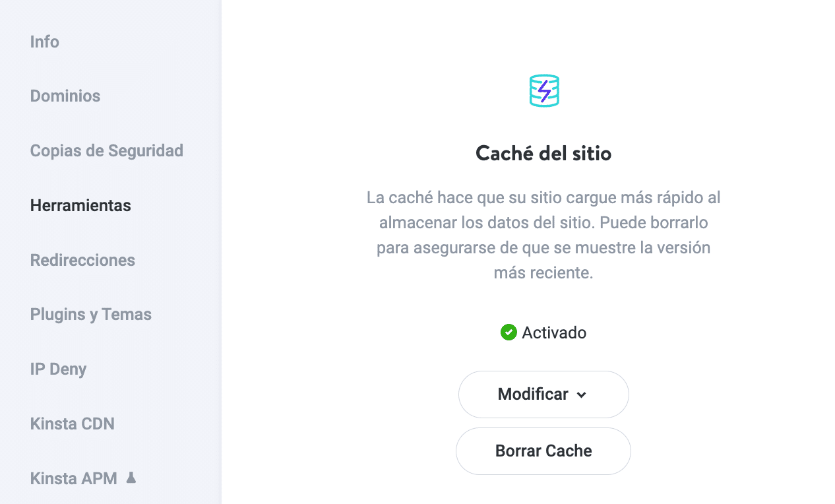The image size is (835, 504).
Task: Click the Borrar Cache button
Action: point(543,451)
